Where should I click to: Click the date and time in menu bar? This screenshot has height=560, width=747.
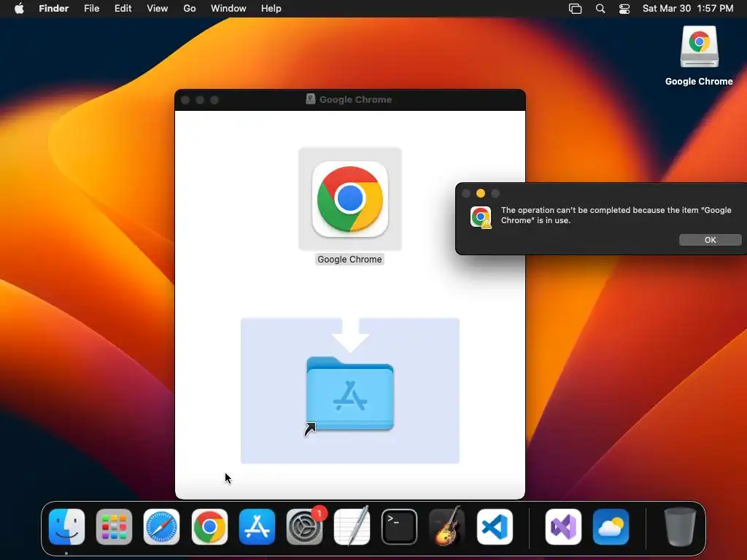(688, 9)
